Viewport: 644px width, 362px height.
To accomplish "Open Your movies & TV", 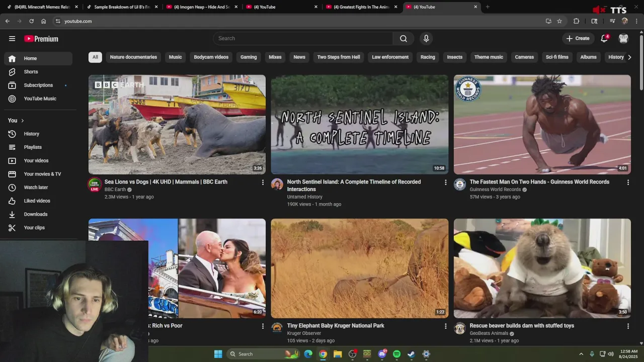I will pyautogui.click(x=38, y=174).
